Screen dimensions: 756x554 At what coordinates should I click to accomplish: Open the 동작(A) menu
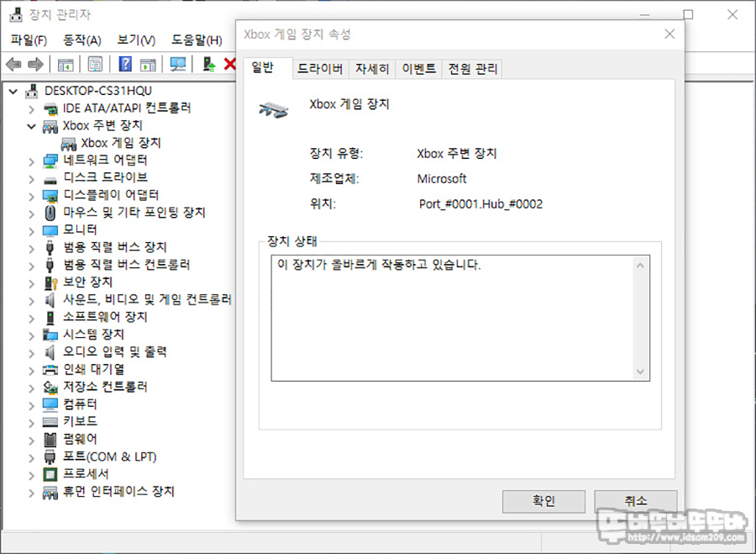click(x=82, y=40)
